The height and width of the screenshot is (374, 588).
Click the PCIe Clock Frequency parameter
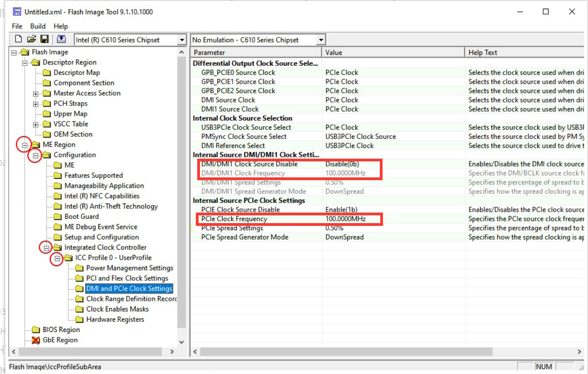coord(234,219)
